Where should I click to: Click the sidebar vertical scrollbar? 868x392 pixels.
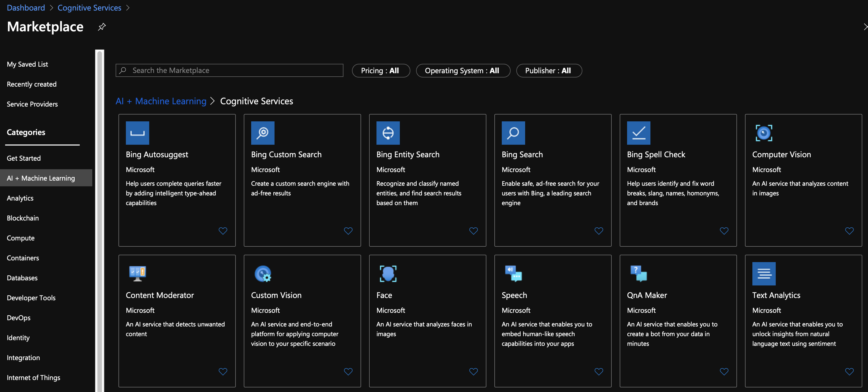coord(100,221)
